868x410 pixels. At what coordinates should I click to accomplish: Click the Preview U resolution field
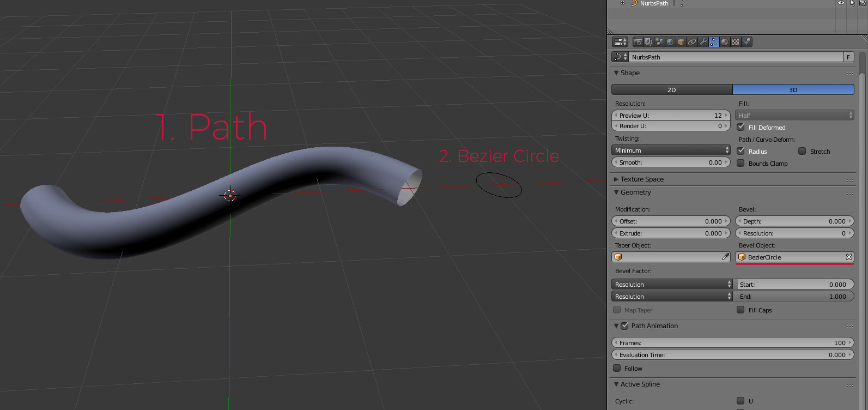click(671, 116)
